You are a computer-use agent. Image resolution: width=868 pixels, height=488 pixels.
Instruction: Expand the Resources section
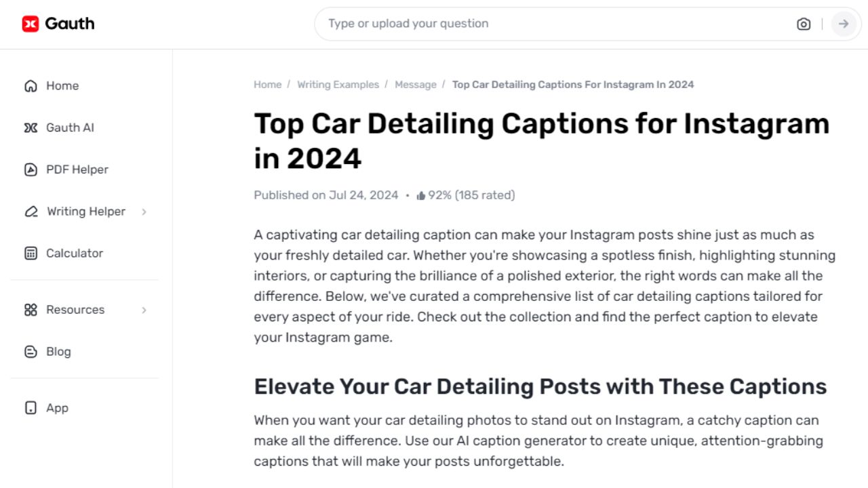tap(75, 310)
